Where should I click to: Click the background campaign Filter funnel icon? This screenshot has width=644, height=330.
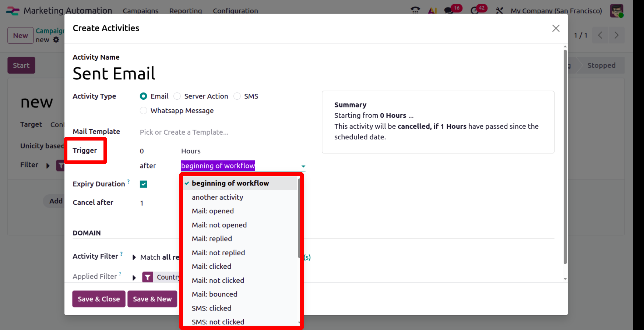point(60,166)
